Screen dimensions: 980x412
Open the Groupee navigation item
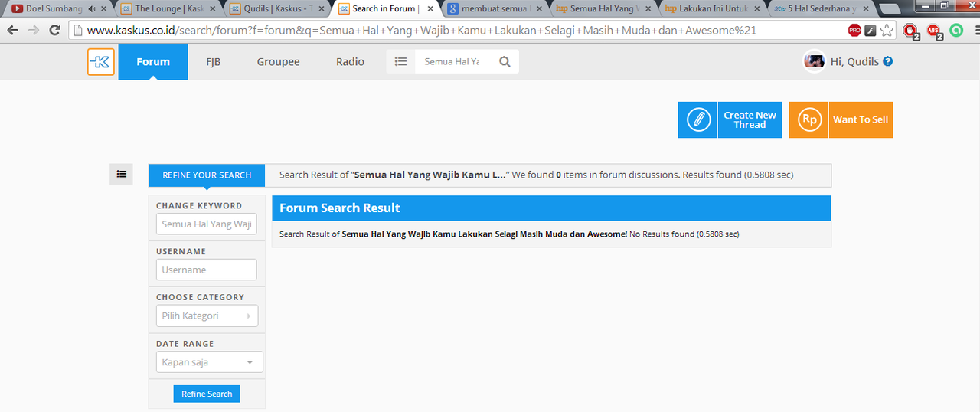(x=278, y=61)
